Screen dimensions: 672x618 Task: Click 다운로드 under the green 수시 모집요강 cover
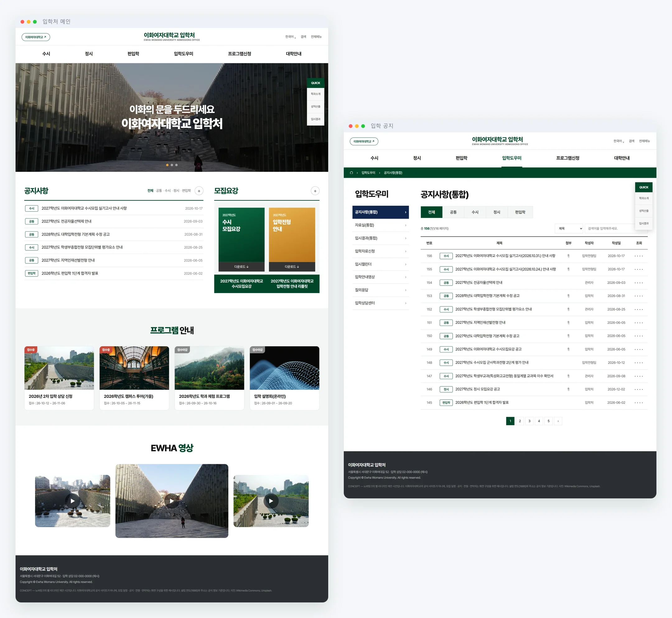(241, 267)
